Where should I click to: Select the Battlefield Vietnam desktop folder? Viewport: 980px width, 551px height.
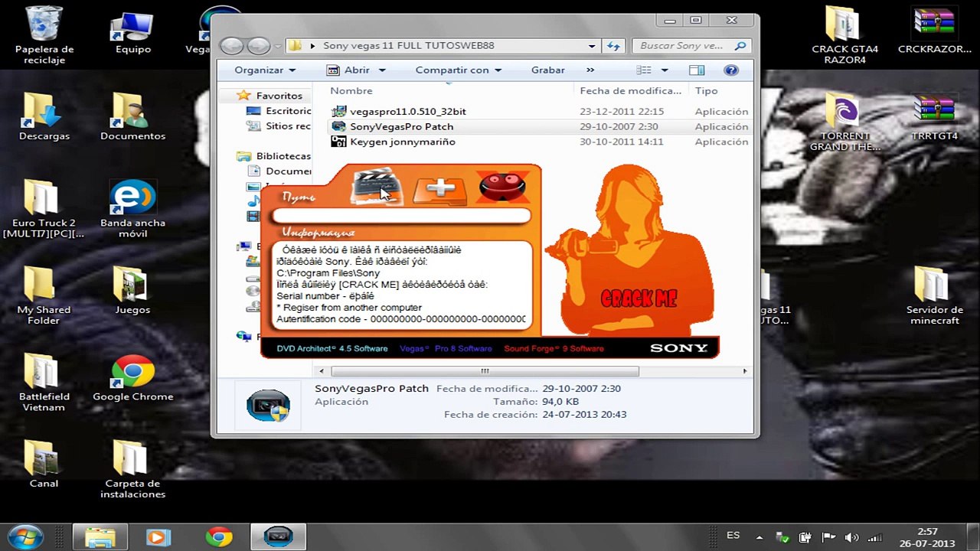pos(44,382)
